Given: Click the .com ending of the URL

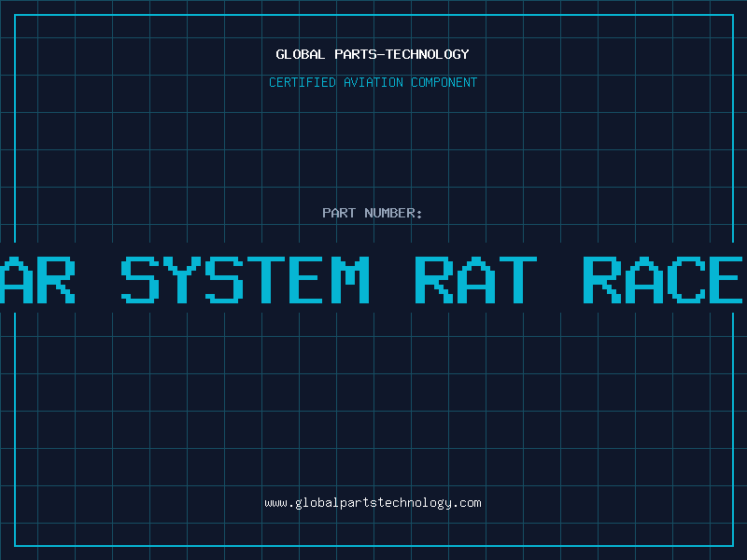Looking at the screenshot, I should point(467,503).
